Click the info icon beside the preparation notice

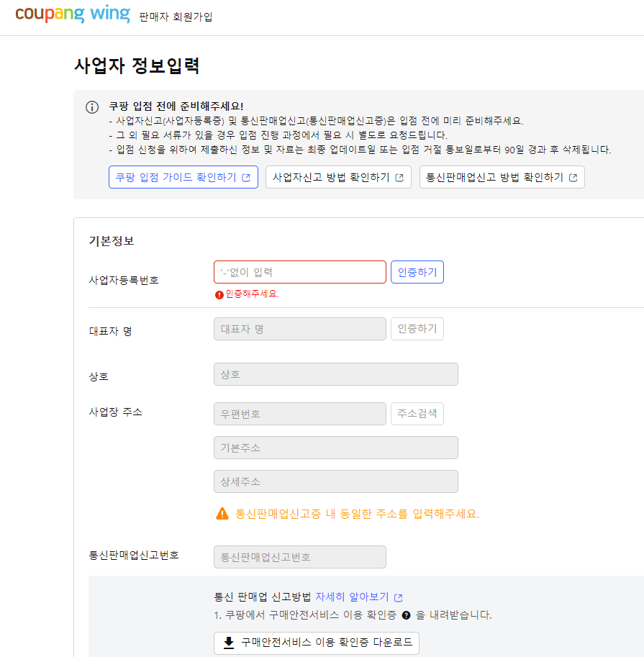91,107
